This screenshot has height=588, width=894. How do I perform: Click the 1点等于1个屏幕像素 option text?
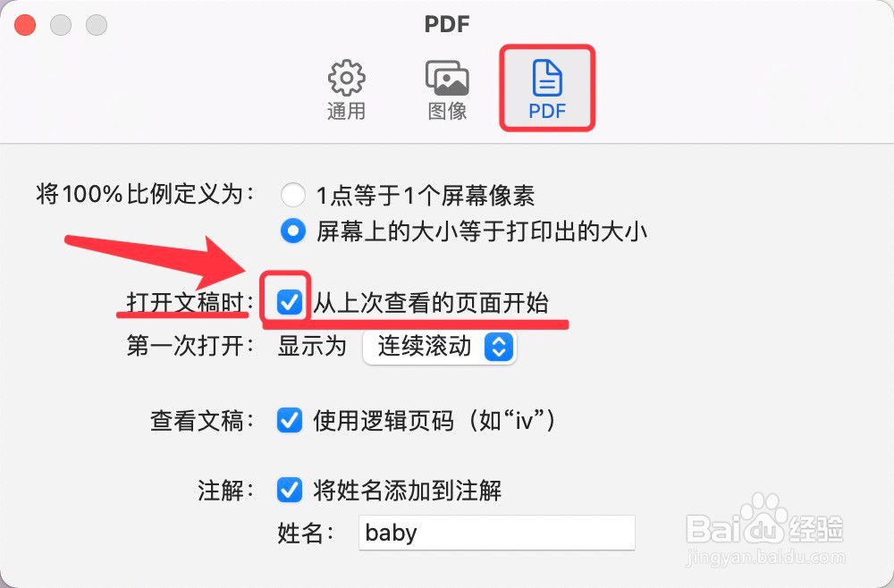426,196
